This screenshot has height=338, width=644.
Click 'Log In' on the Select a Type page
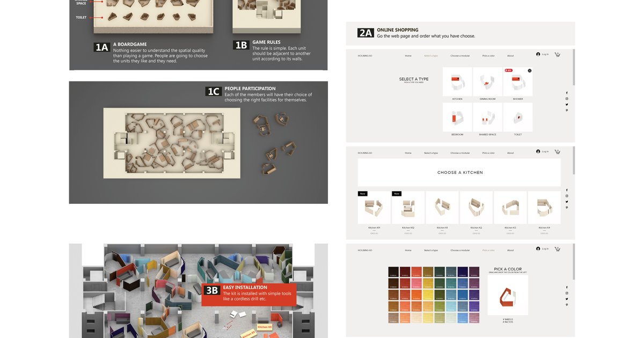tap(545, 54)
